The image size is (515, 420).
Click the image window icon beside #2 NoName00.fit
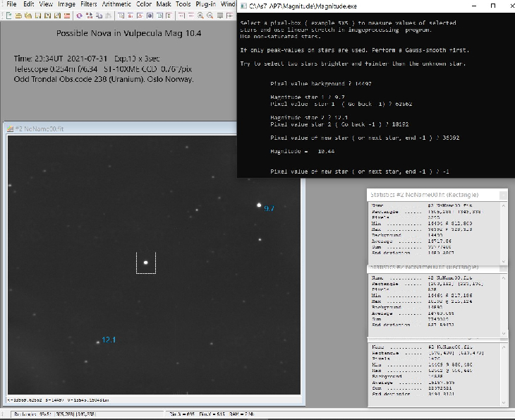pyautogui.click(x=9, y=128)
